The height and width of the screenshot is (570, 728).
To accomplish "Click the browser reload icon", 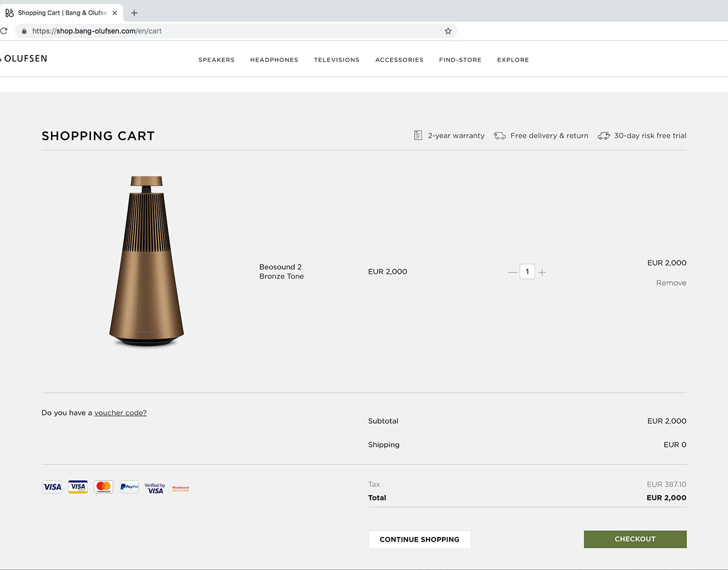I will [3, 31].
